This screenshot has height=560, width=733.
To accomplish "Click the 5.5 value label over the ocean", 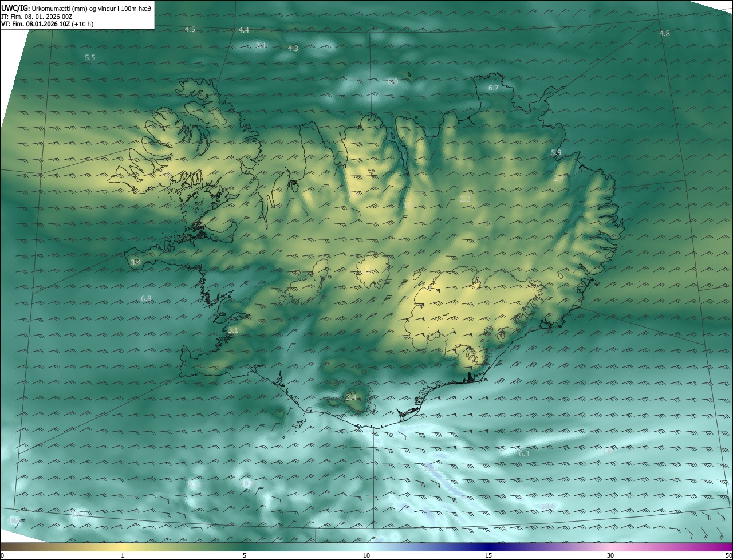I will (90, 58).
